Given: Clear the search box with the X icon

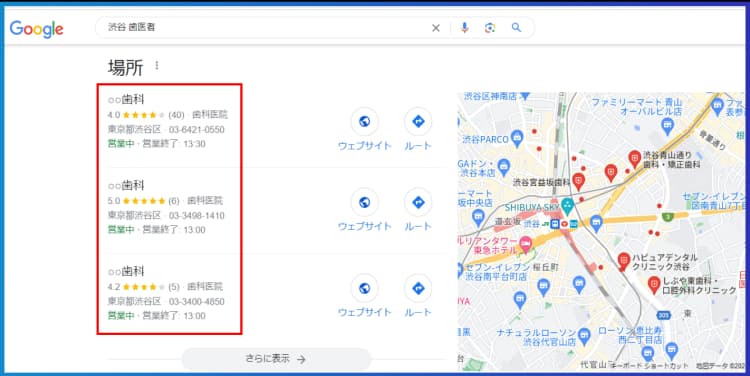Looking at the screenshot, I should coord(436,28).
